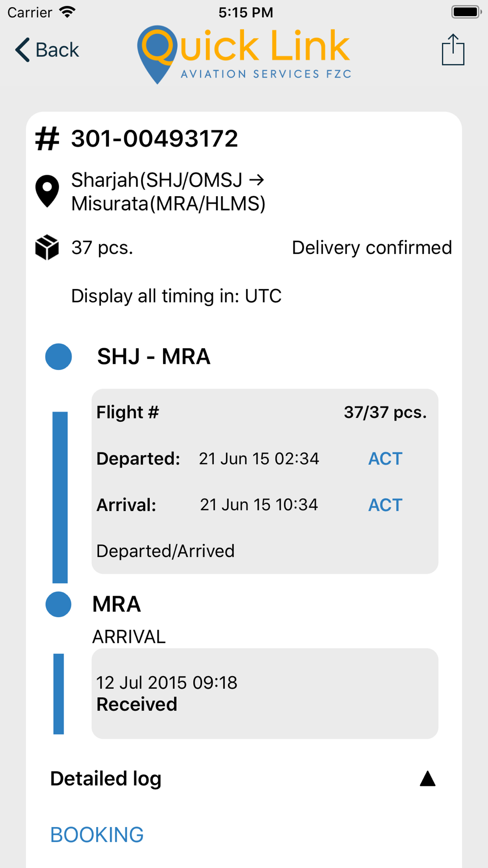488x868 pixels.
Task: Change timing display from UTC
Action: 176,296
